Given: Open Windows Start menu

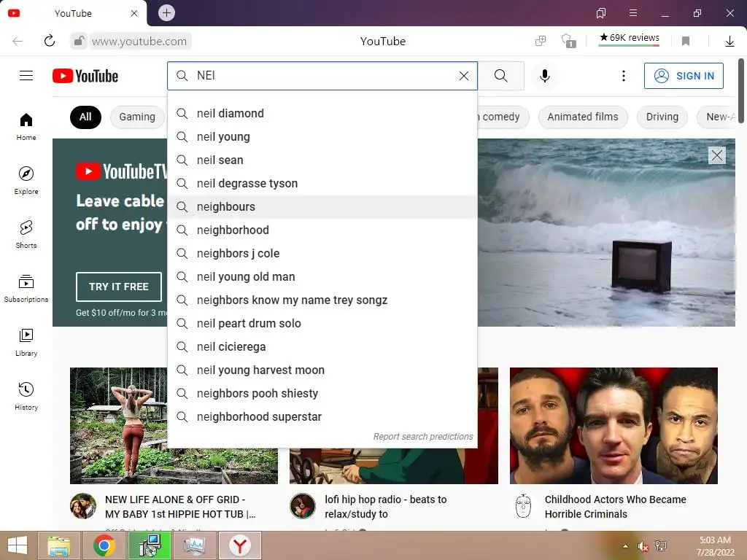Looking at the screenshot, I should 18,545.
